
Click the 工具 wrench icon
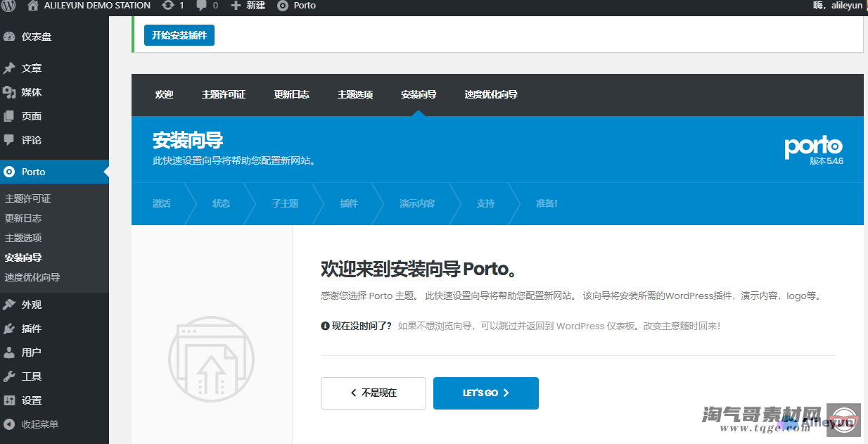pyautogui.click(x=9, y=376)
